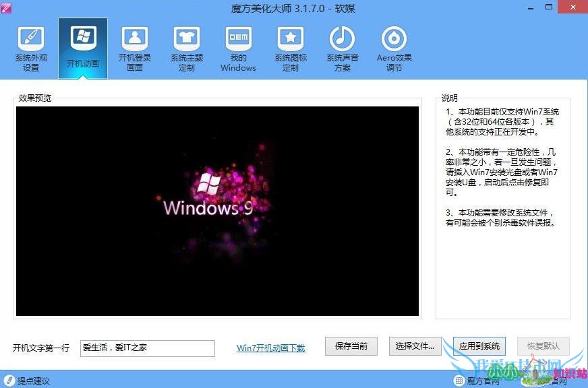
Task: Open the Aero效果调节 section
Action: tap(394, 48)
